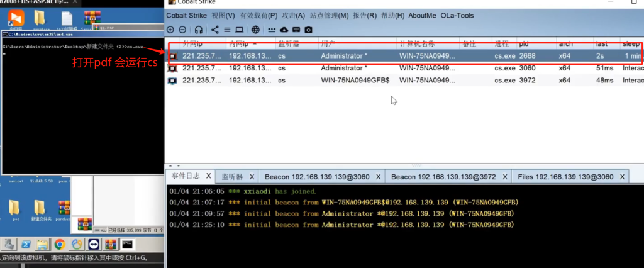Viewport: 644px width, 268px height.
Task: Switch to Files 192.168.139.139@3060 tab
Action: [x=566, y=177]
